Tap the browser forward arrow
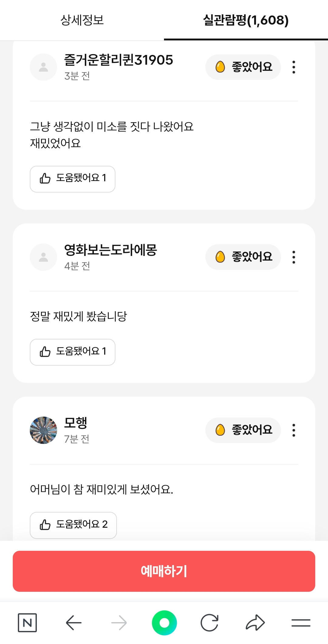This screenshot has height=644, width=328. (119, 623)
